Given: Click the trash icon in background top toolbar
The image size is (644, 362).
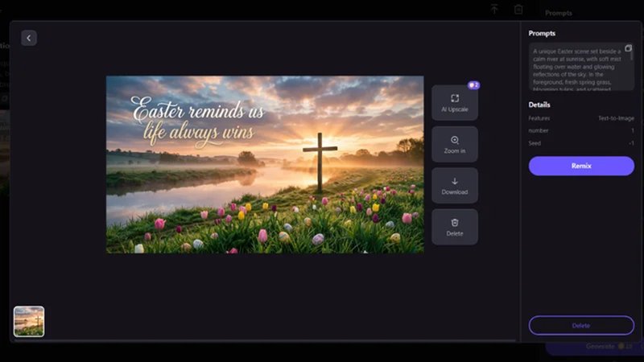Looking at the screenshot, I should click(x=518, y=9).
